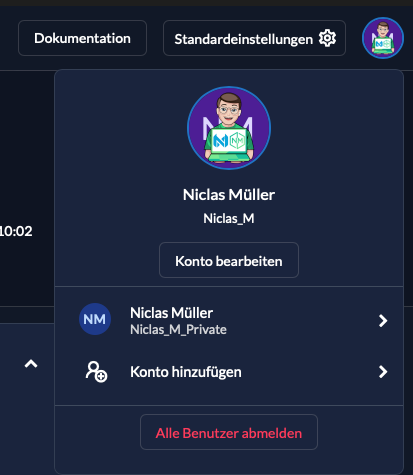Click the gear icon beside Standardeinstellungen
Image resolution: width=413 pixels, height=475 pixels.
coord(327,38)
